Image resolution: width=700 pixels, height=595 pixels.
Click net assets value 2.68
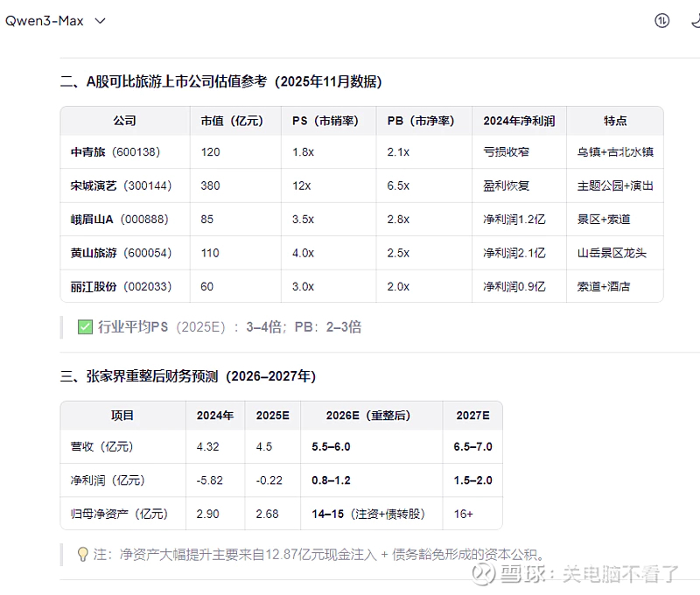click(x=267, y=514)
